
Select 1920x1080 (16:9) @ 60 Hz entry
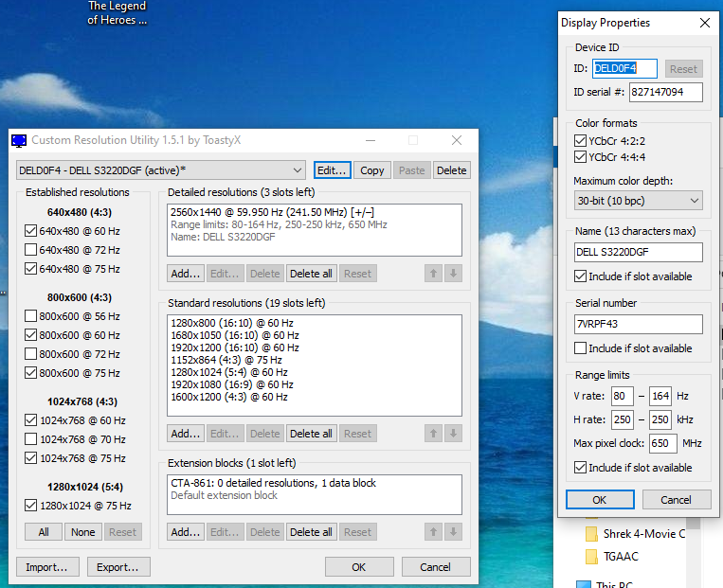pos(234,385)
